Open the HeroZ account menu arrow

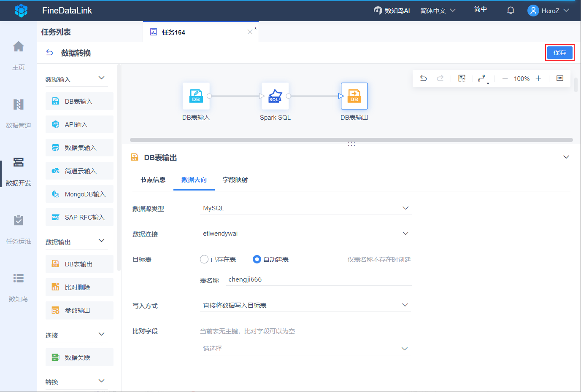tap(566, 11)
